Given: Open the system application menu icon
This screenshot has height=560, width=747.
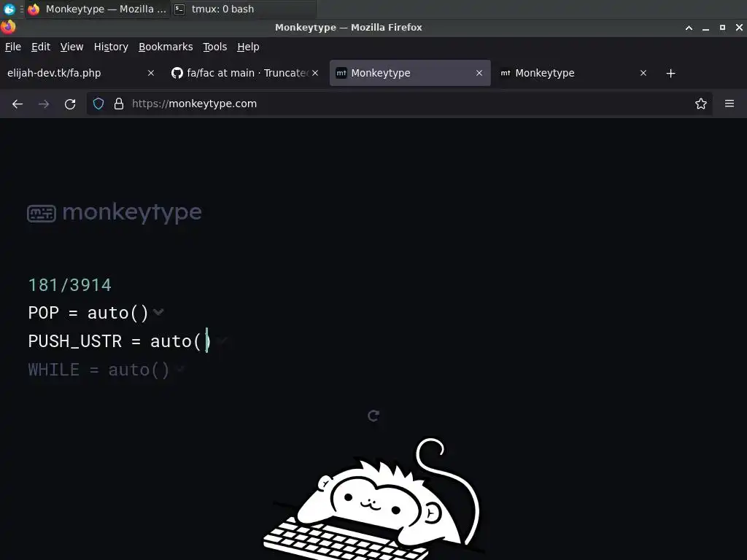Looking at the screenshot, I should point(9,9).
